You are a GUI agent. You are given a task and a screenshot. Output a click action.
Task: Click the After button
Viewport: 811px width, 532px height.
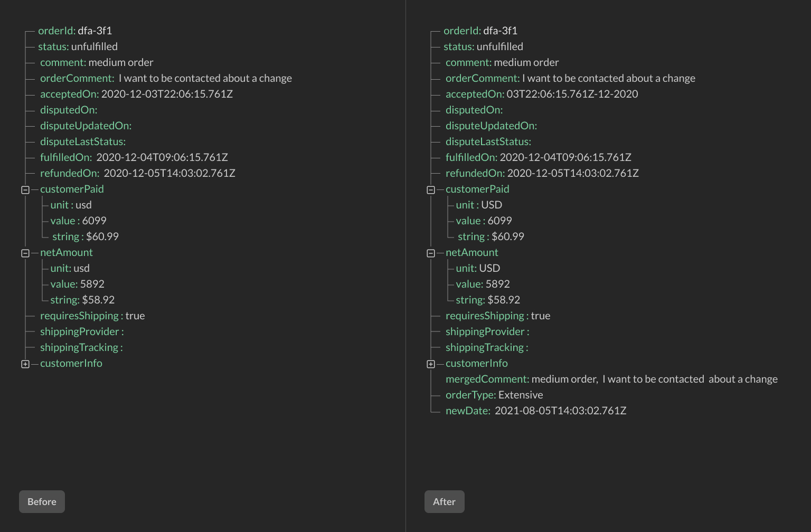click(444, 501)
